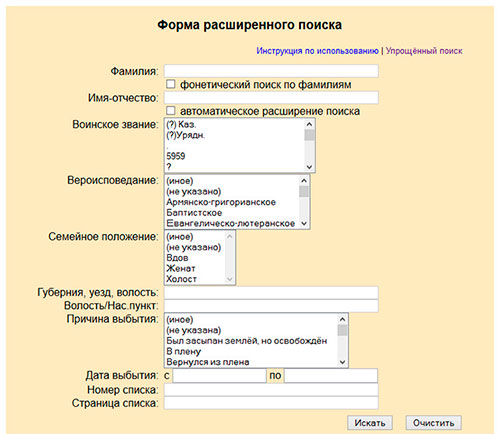
Task: Click down arrow of Причина выбытия scrollbar
Action: click(x=343, y=362)
